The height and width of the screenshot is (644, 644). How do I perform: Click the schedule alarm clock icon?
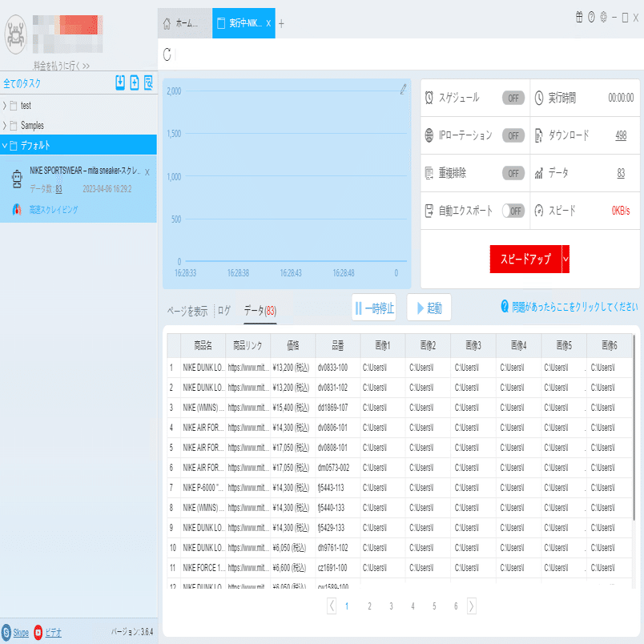(429, 98)
